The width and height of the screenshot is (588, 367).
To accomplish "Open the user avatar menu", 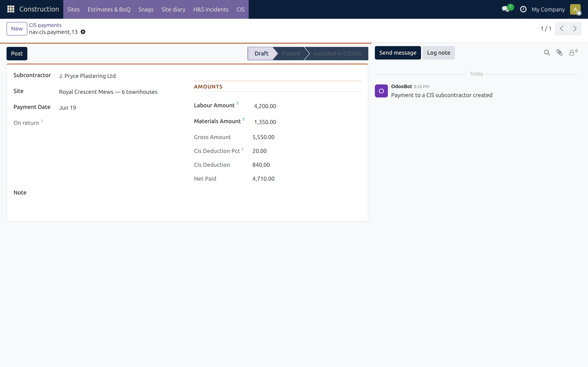I will [575, 9].
